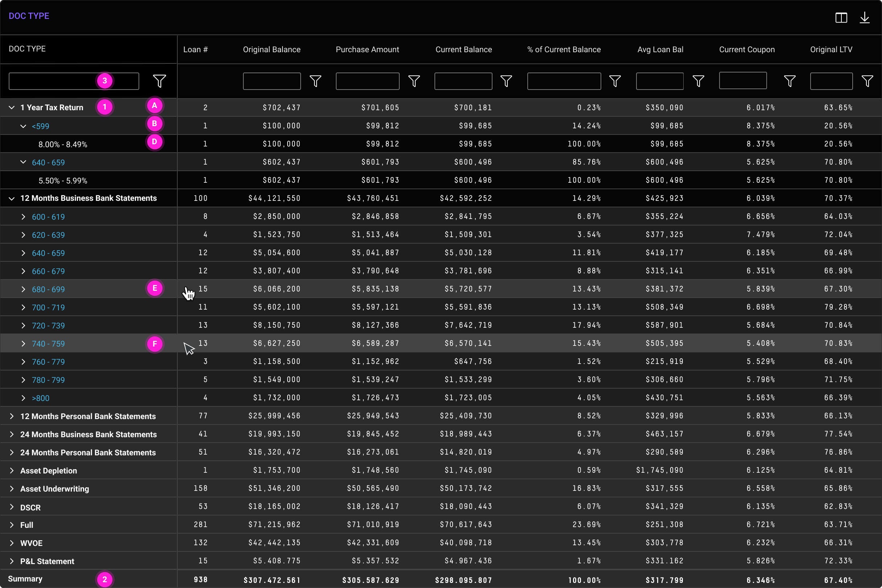
Task: Click the Original LTV filter icon
Action: tap(867, 81)
